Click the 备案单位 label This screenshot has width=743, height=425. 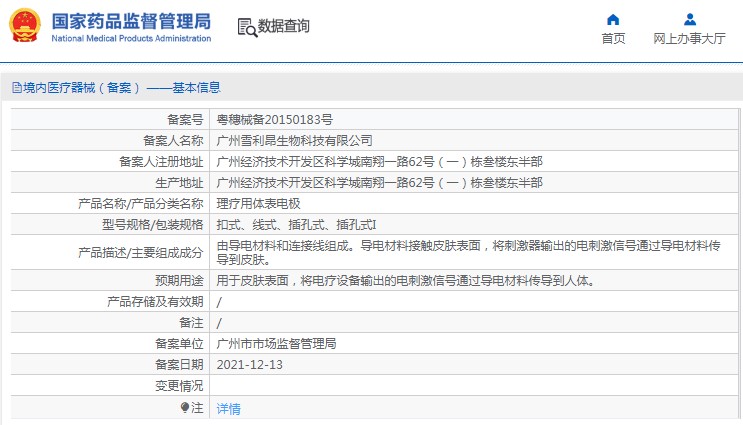(180, 344)
